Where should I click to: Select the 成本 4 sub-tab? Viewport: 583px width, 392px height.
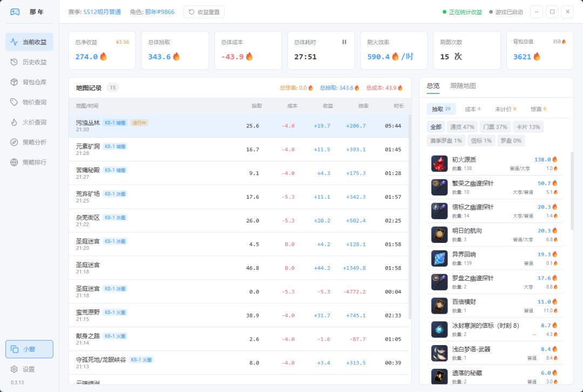pos(472,109)
